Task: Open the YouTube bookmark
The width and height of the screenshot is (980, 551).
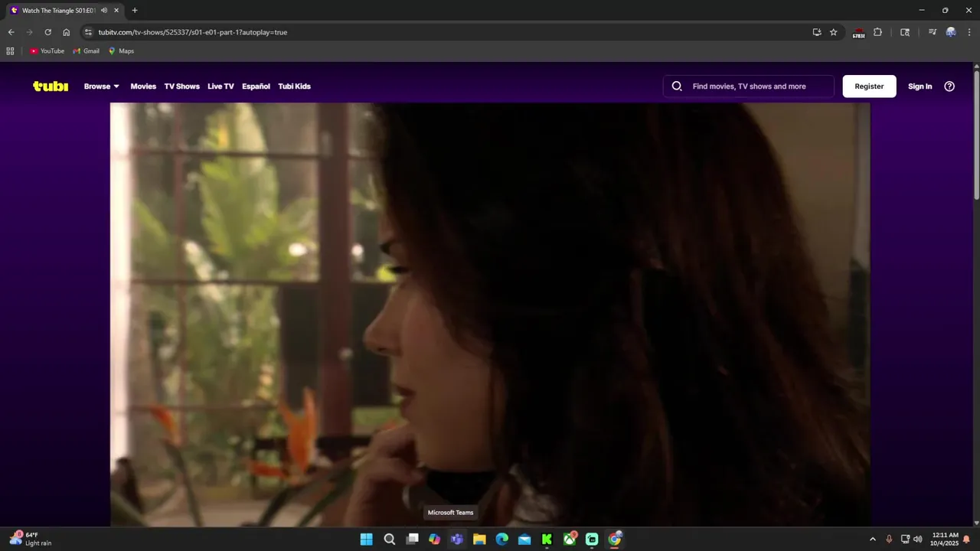Action: pos(47,51)
